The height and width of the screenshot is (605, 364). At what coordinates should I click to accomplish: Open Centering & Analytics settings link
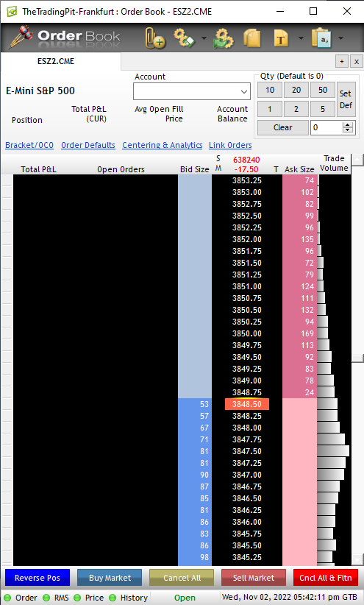163,145
